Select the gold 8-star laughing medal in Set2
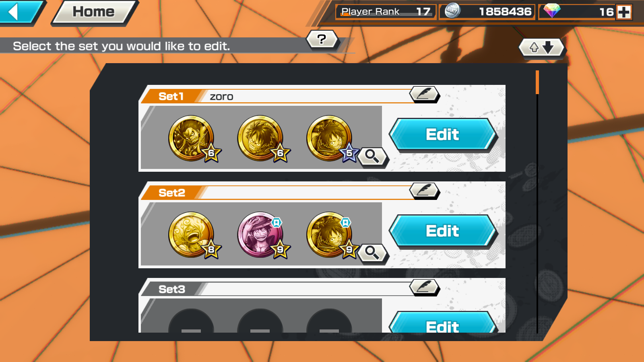Image resolution: width=644 pixels, height=362 pixels. pyautogui.click(x=192, y=235)
